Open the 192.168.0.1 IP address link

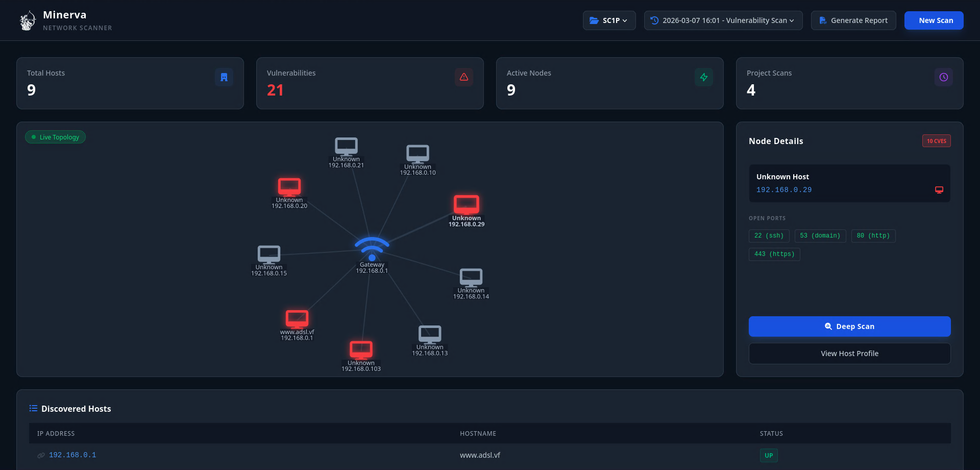72,455
